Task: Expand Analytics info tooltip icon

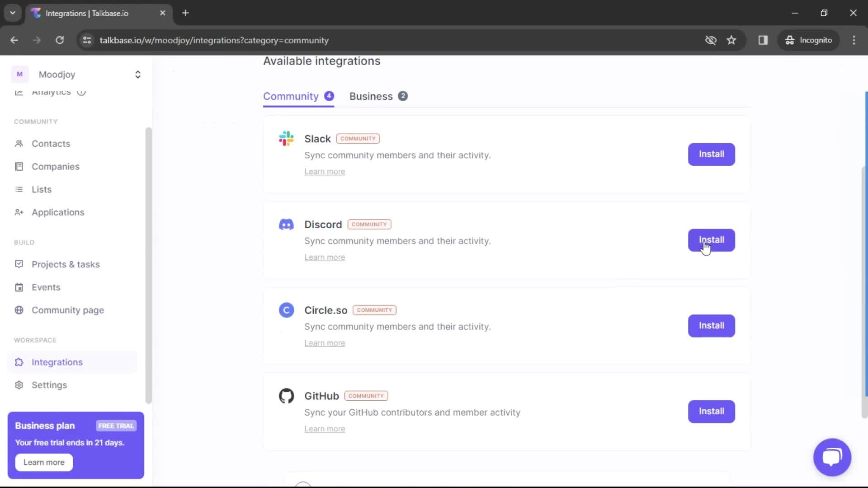Action: pyautogui.click(x=81, y=92)
